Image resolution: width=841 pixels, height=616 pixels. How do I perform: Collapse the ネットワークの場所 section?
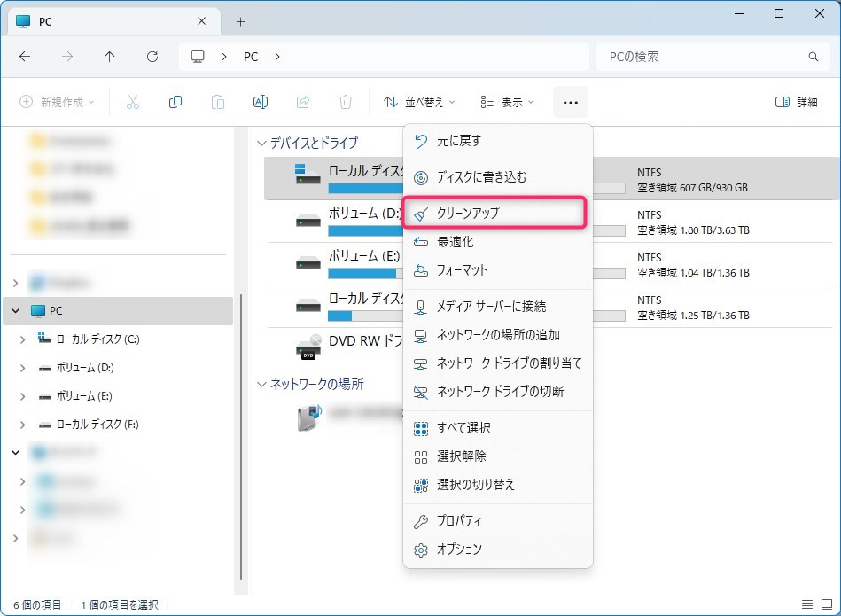tap(261, 385)
